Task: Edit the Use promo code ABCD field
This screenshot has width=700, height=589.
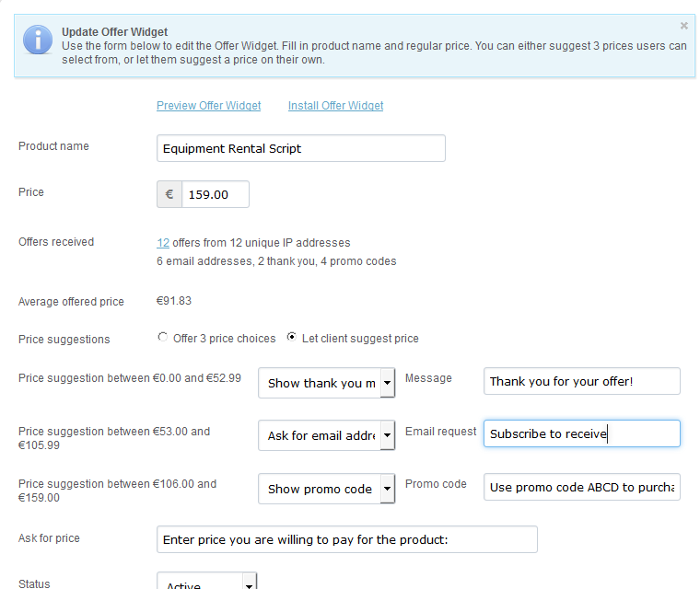Action: pos(582,487)
